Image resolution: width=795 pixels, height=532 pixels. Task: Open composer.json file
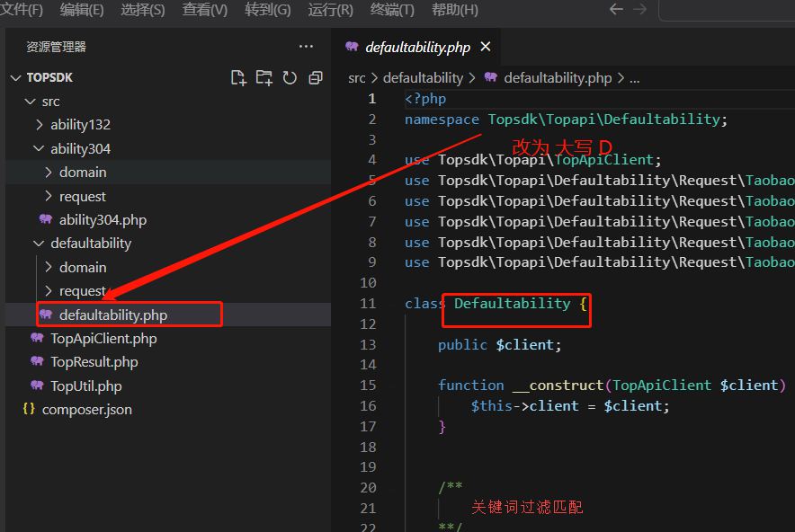click(x=86, y=410)
